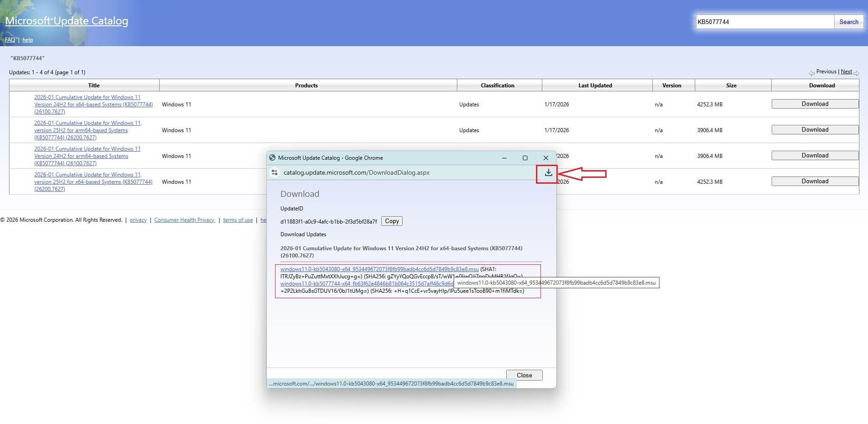Select the UpdateID value d11883f1-a0c9-4afc-b1bb-2f3d5bf28a7f

pyautogui.click(x=328, y=222)
